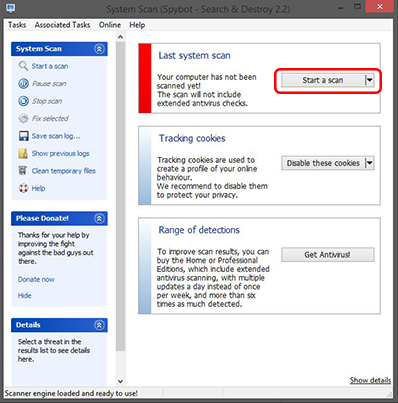Click the Start a scan sidebar link
This screenshot has width=398, height=403.
point(50,66)
